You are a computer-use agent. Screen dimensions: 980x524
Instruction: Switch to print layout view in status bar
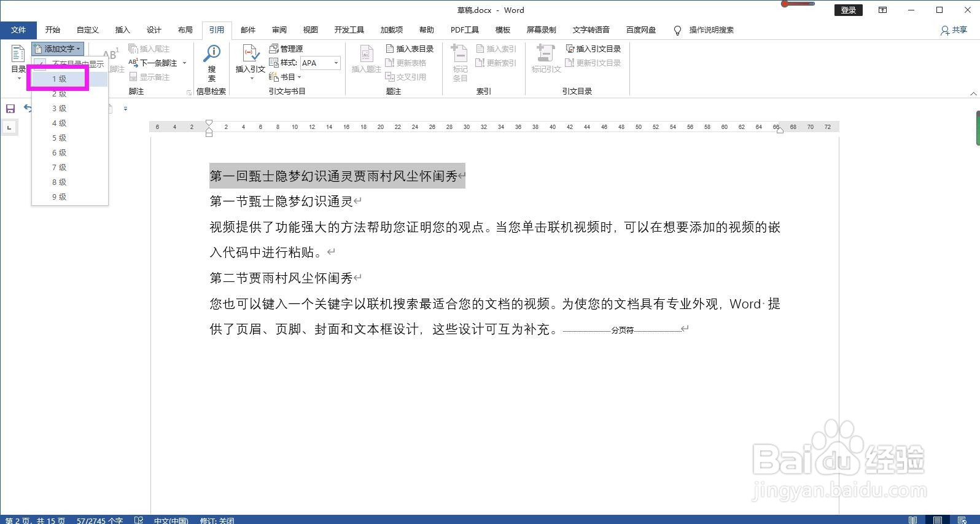pos(937,520)
